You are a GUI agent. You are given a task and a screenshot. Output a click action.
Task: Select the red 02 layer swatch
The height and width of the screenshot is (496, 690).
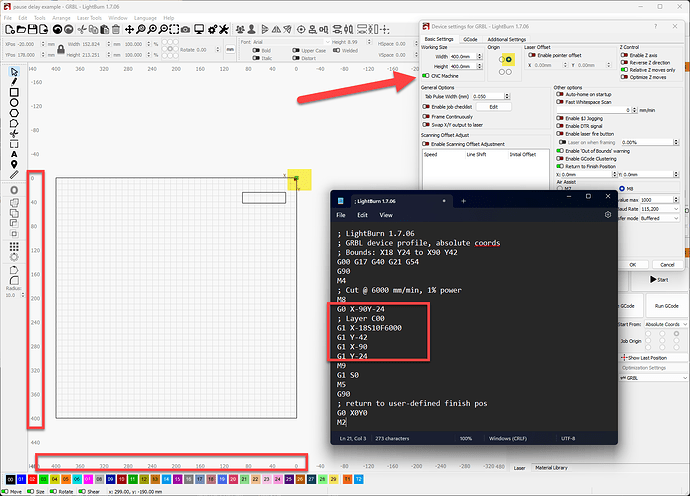pyautogui.click(x=33, y=479)
